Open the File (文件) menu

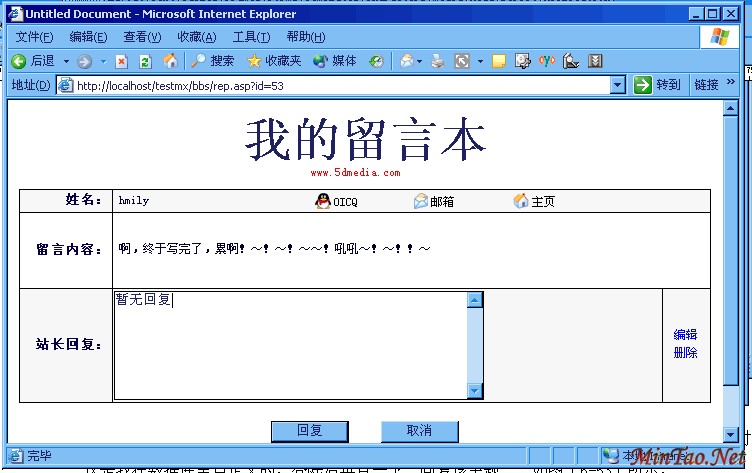pos(34,37)
